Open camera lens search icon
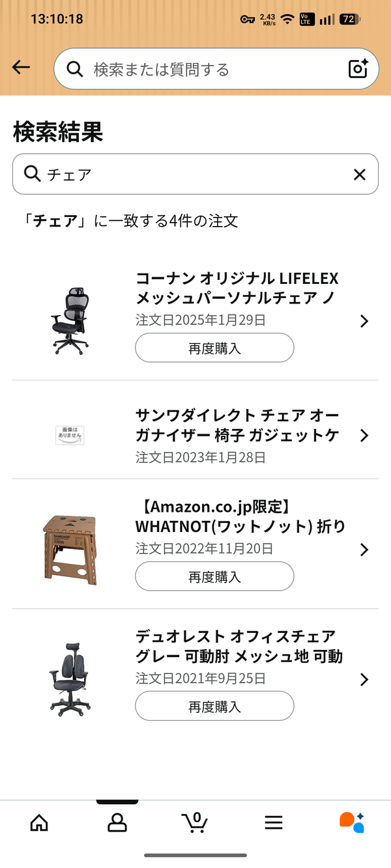 (x=358, y=69)
